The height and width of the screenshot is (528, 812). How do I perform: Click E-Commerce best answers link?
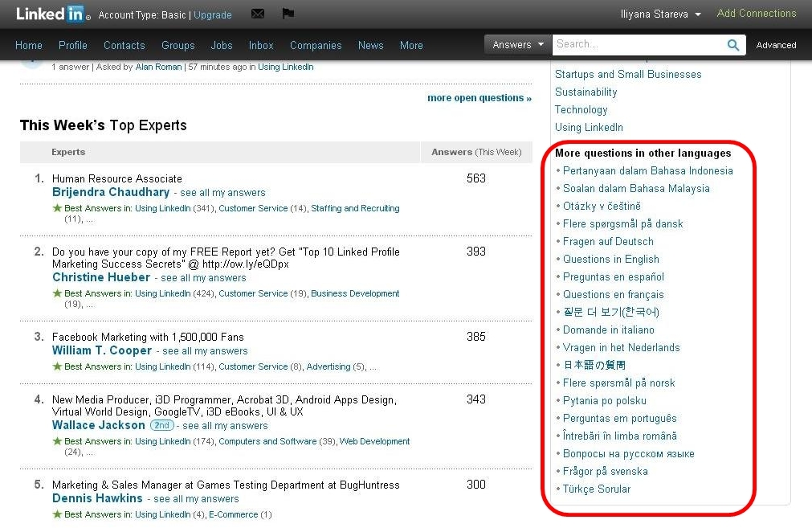coord(233,514)
